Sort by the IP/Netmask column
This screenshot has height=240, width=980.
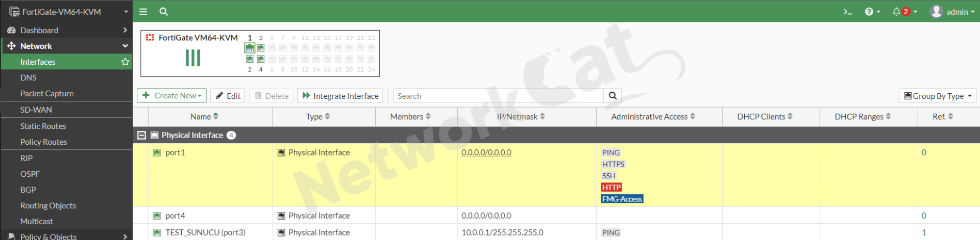[521, 117]
